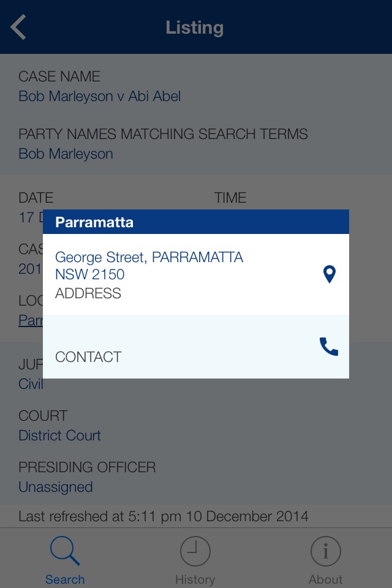The image size is (392, 588).
Task: Go back using the header chevron
Action: (x=19, y=28)
